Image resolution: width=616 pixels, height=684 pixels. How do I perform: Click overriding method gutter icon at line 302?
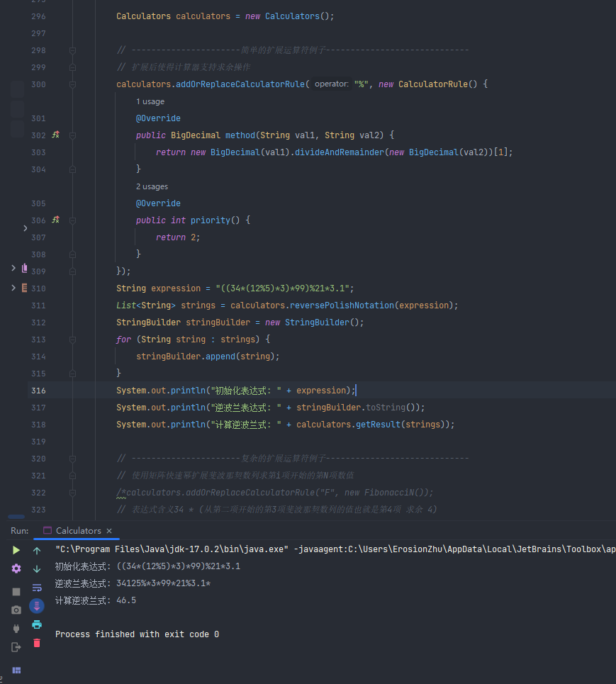(x=55, y=135)
